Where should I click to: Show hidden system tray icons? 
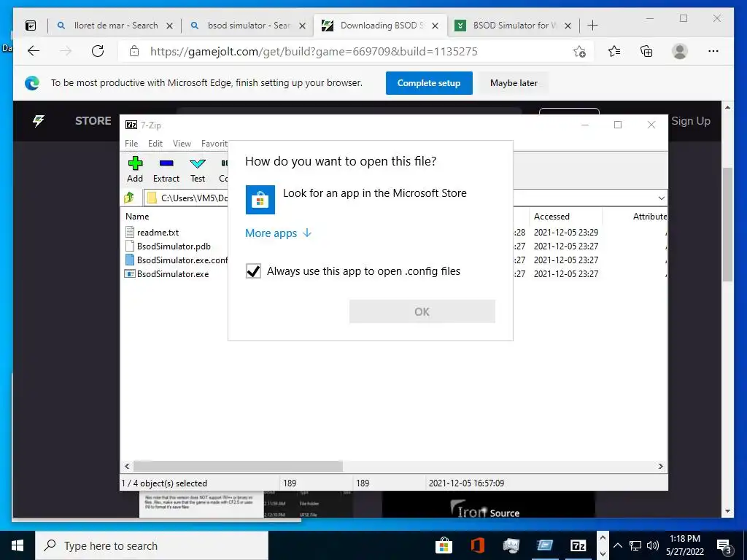click(617, 545)
